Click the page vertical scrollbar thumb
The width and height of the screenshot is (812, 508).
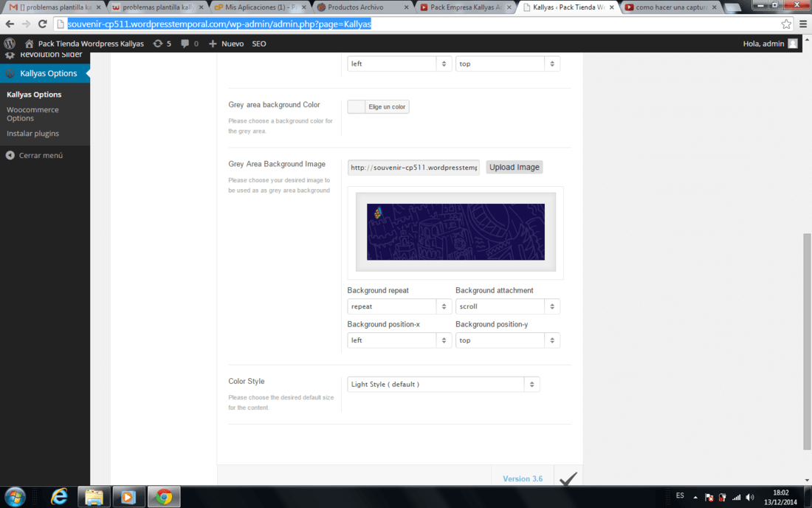[x=807, y=342]
